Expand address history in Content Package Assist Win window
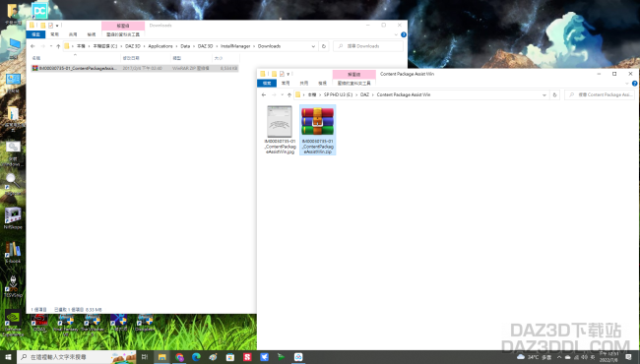The width and height of the screenshot is (640, 364). (544, 95)
